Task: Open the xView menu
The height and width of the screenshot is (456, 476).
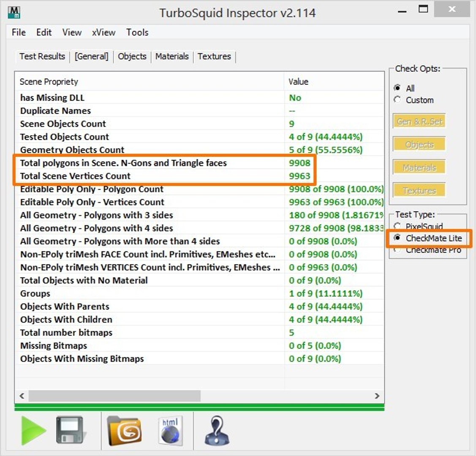Action: tap(103, 32)
